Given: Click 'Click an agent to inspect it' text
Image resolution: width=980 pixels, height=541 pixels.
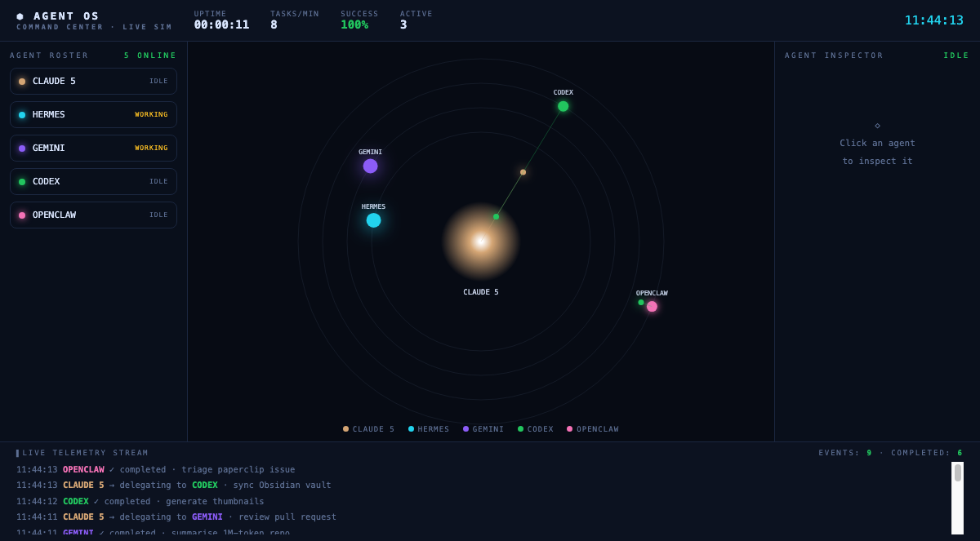Looking at the screenshot, I should 877,152.
